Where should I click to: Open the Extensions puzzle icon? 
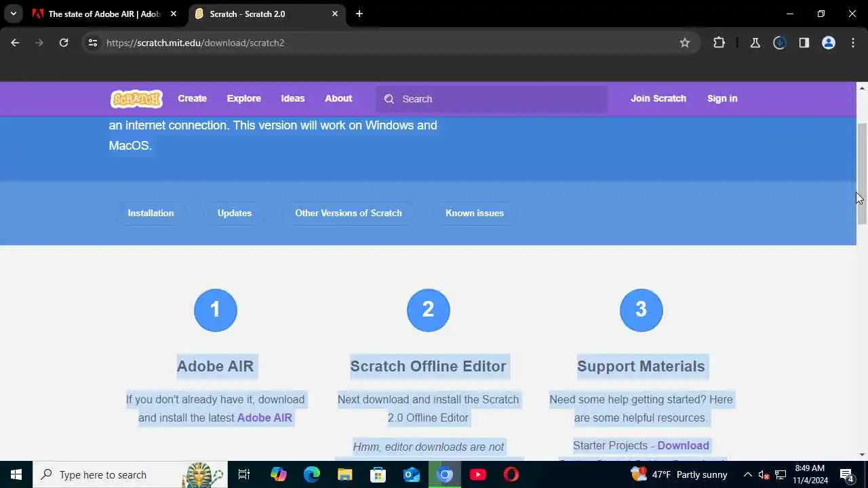(719, 43)
